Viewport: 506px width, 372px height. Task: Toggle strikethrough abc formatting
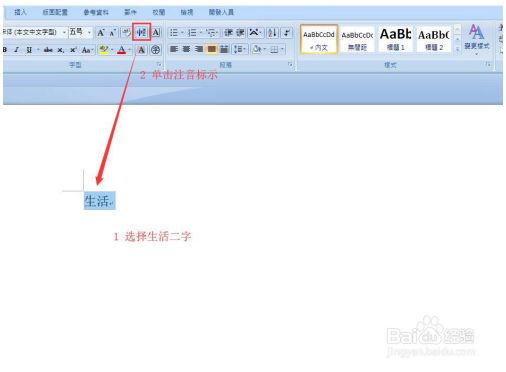(x=48, y=50)
